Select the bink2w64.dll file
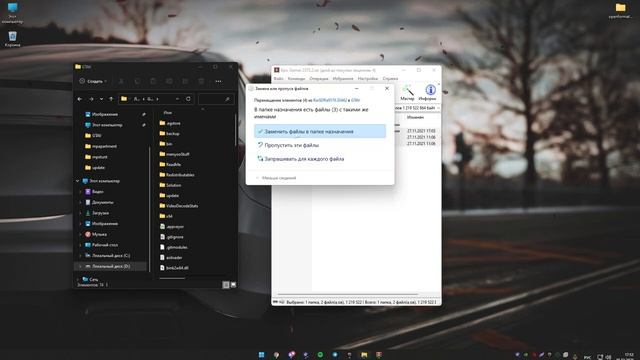The width and height of the screenshot is (640, 360). pyautogui.click(x=177, y=268)
